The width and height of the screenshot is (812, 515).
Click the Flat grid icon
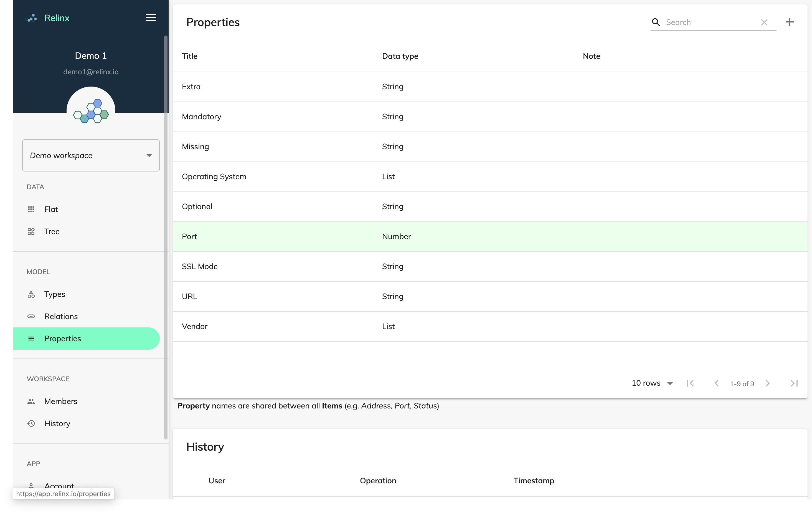[31, 209]
